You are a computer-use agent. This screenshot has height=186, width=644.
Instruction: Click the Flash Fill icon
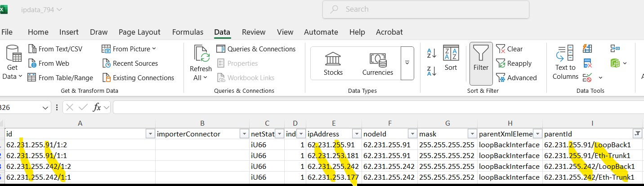pos(587,49)
